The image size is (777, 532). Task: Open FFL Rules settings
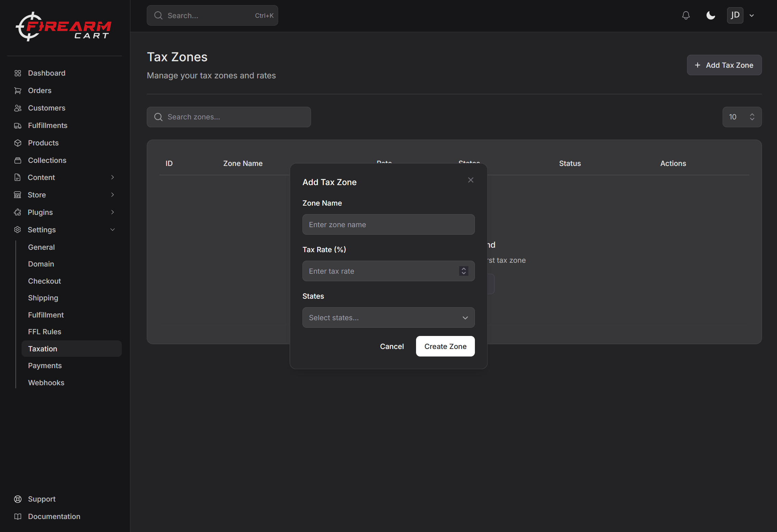point(44,332)
